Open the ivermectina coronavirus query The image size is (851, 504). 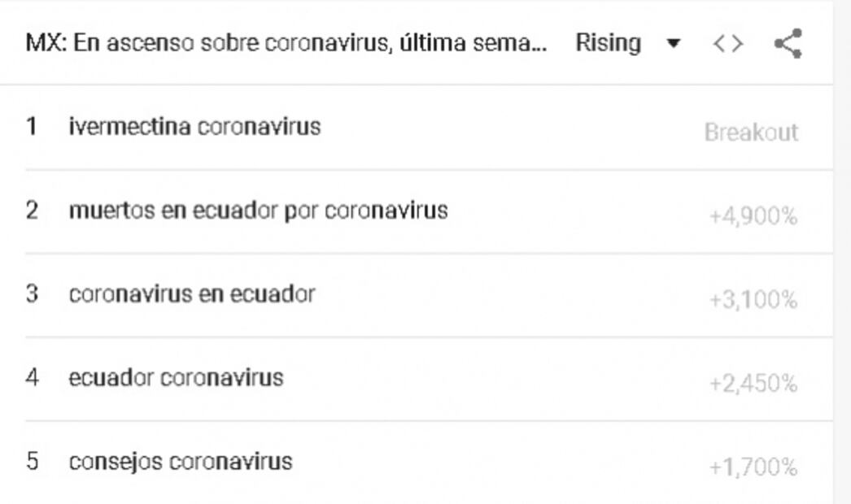tap(194, 127)
